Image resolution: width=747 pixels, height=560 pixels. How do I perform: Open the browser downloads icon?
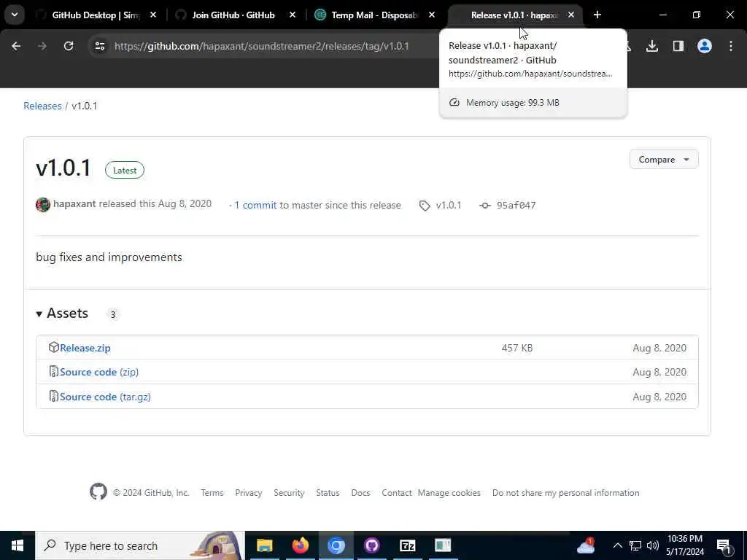point(652,46)
